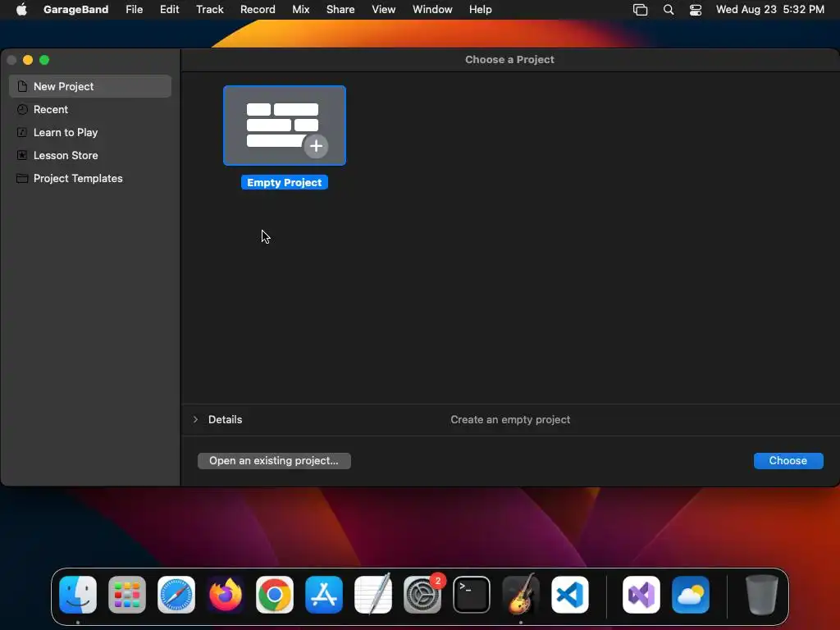840x630 pixels.
Task: Open the GarageBand application menu
Action: click(x=75, y=9)
